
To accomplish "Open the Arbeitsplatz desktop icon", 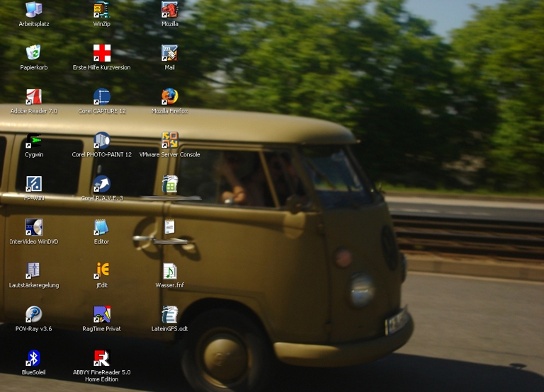I will 33,10.
